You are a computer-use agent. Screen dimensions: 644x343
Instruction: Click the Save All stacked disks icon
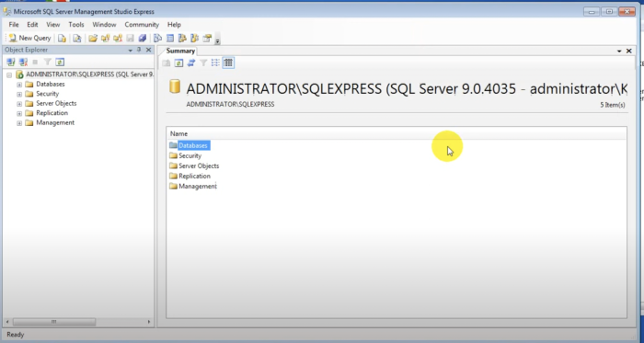(143, 38)
